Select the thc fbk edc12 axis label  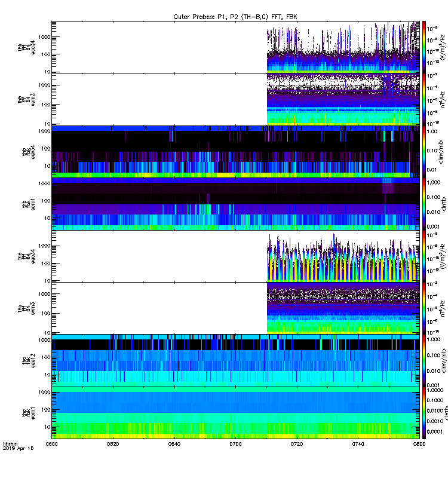tap(29, 361)
